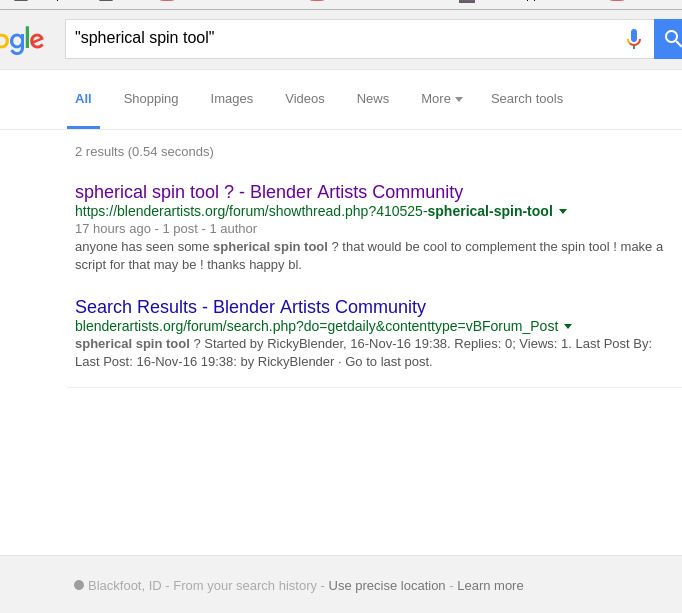This screenshot has height=613, width=682.
Task: Click 'From your search history' footer text
Action: click(x=245, y=586)
